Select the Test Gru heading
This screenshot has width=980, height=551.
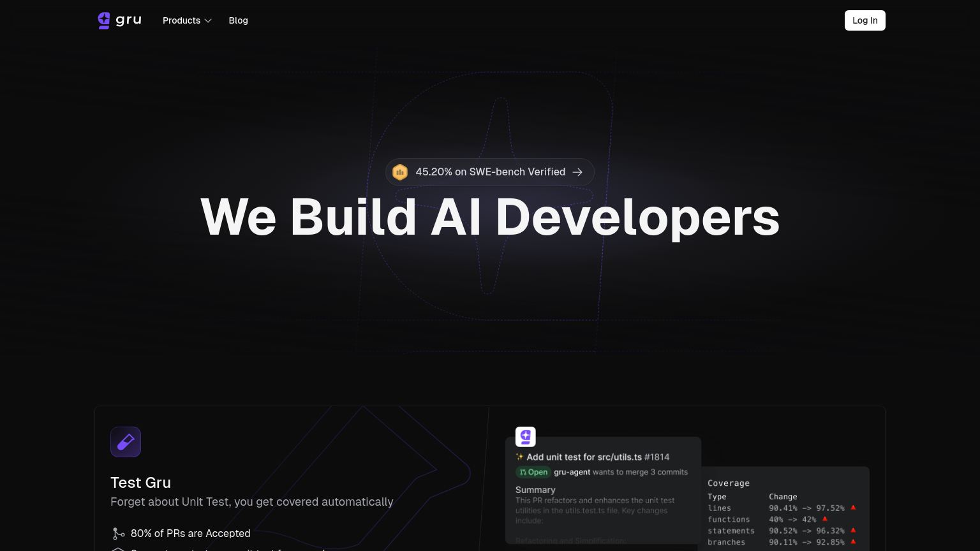(x=140, y=483)
